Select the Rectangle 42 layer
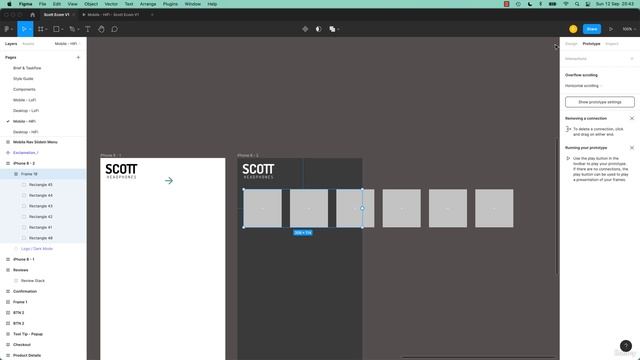Viewport: 640px width, 360px height. (x=40, y=217)
